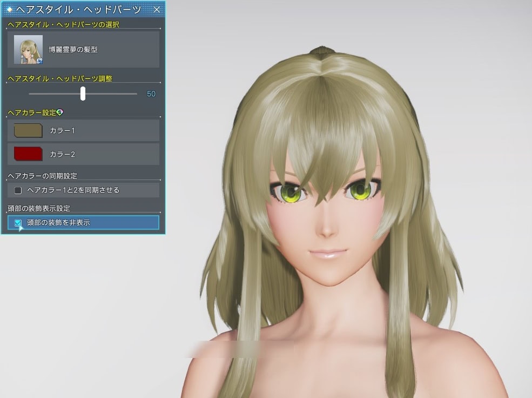Image resolution: width=532 pixels, height=398 pixels.
Task: Click the badge icon on hairstyle thumbnail
Action: [39, 61]
